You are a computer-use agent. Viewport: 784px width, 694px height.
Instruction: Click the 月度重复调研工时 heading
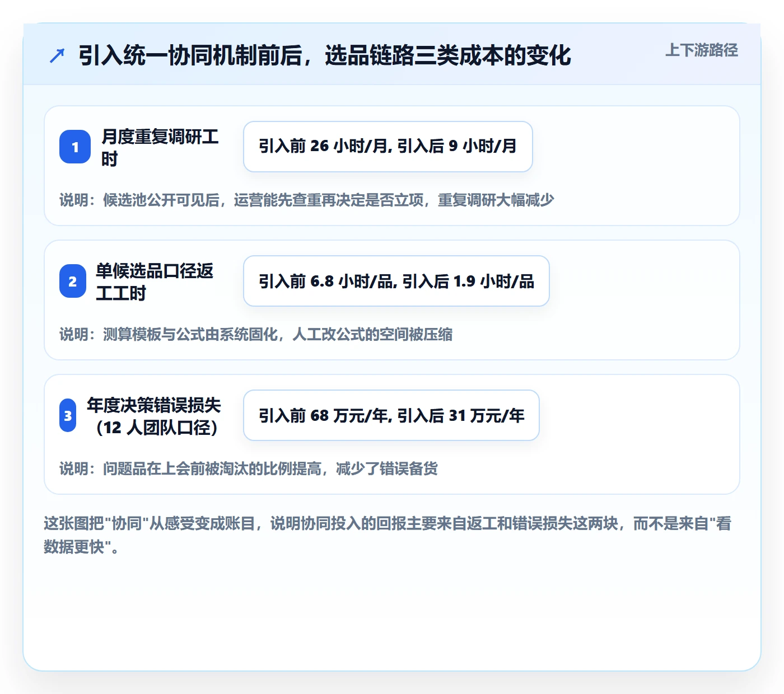[160, 147]
